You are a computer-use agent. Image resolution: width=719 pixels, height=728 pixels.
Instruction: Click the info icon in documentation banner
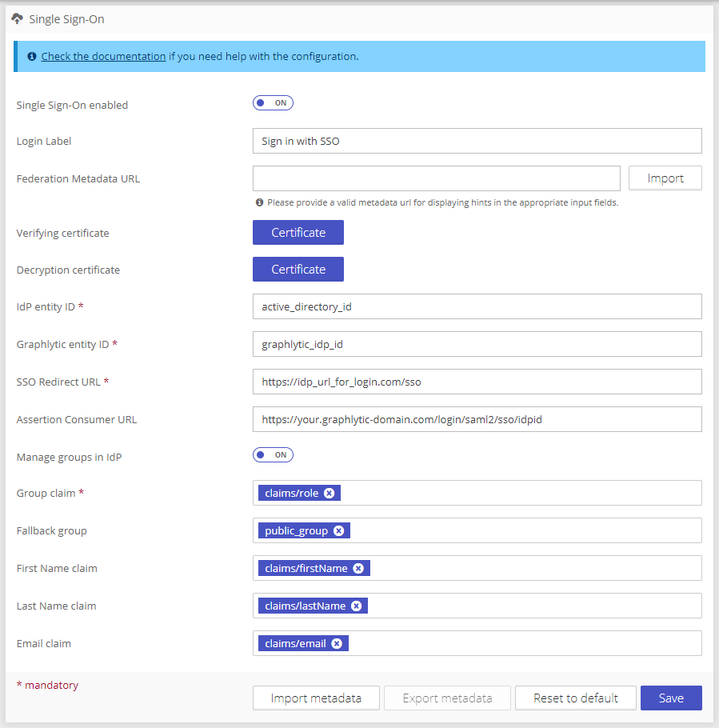(32, 57)
